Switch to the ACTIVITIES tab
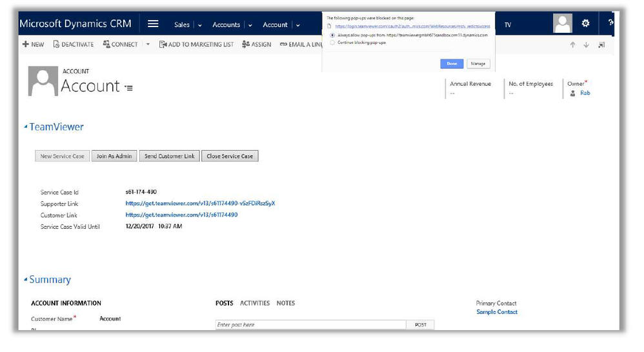The height and width of the screenshot is (352, 644). [x=254, y=303]
